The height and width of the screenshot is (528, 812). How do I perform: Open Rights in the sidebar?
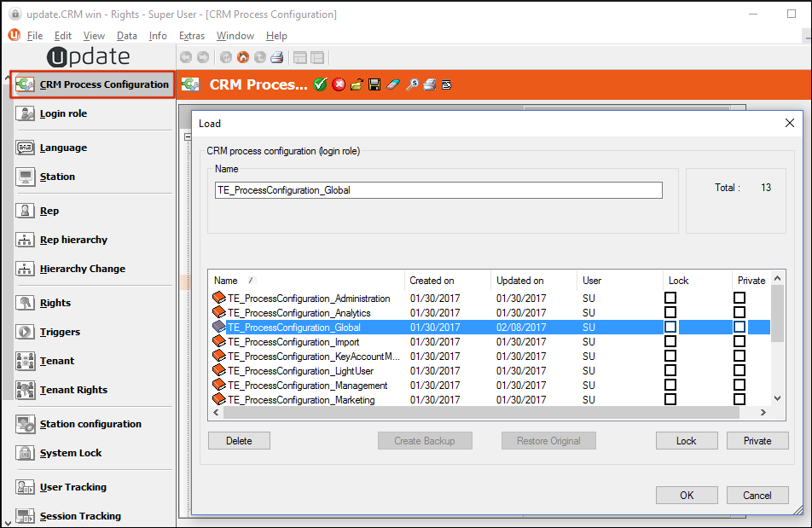(x=55, y=303)
